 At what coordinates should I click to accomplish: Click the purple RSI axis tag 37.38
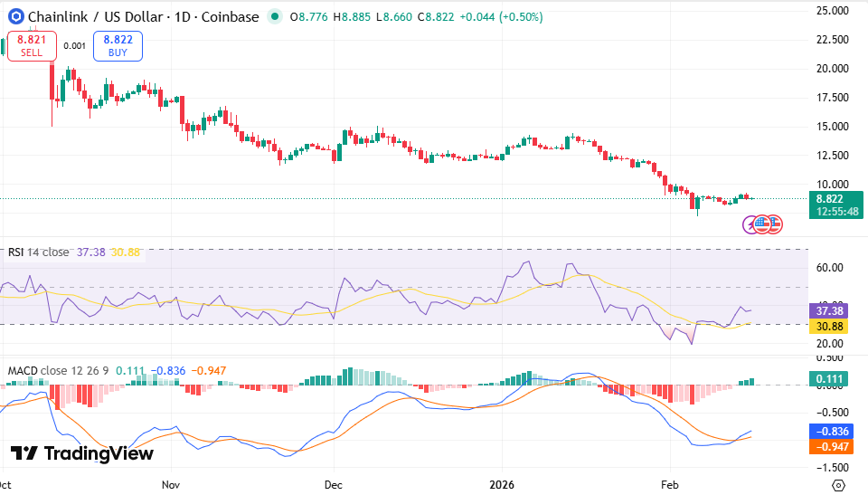pos(829,311)
